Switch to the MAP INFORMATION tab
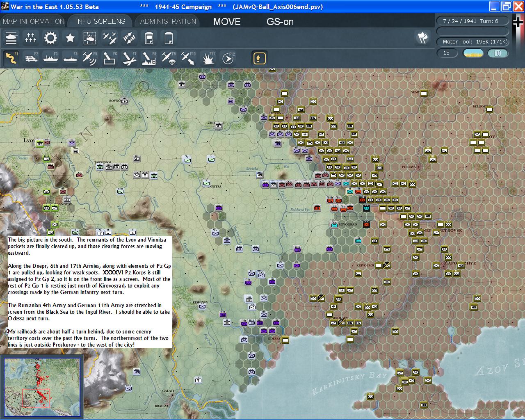The width and height of the screenshot is (525, 420). tap(34, 21)
